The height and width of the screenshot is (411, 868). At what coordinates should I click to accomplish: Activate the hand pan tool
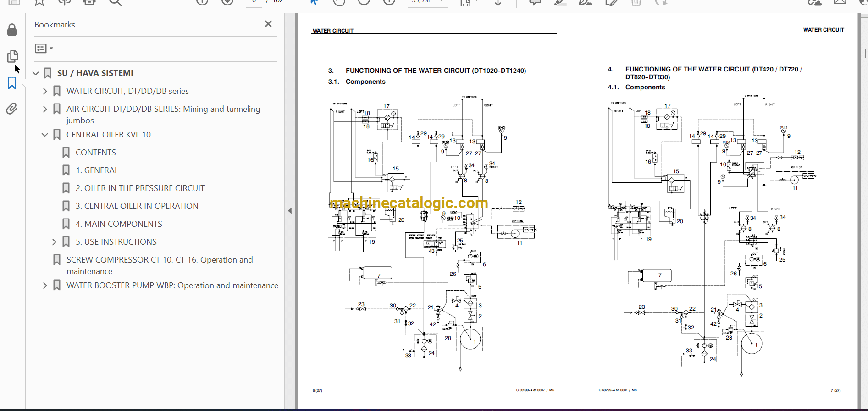[339, 2]
